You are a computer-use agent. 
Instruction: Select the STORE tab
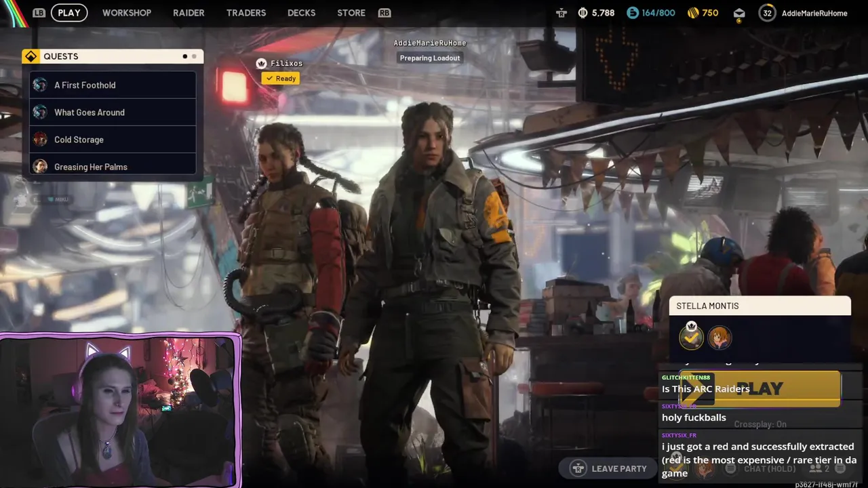[351, 12]
